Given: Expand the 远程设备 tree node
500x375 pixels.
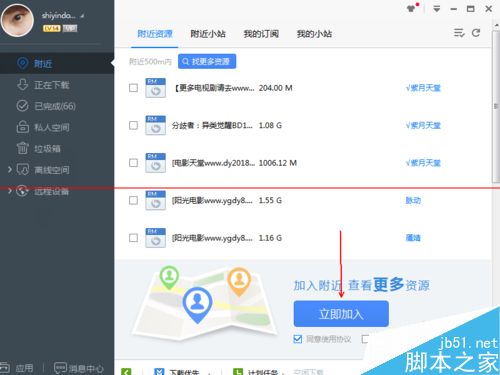Looking at the screenshot, I should coord(10,191).
